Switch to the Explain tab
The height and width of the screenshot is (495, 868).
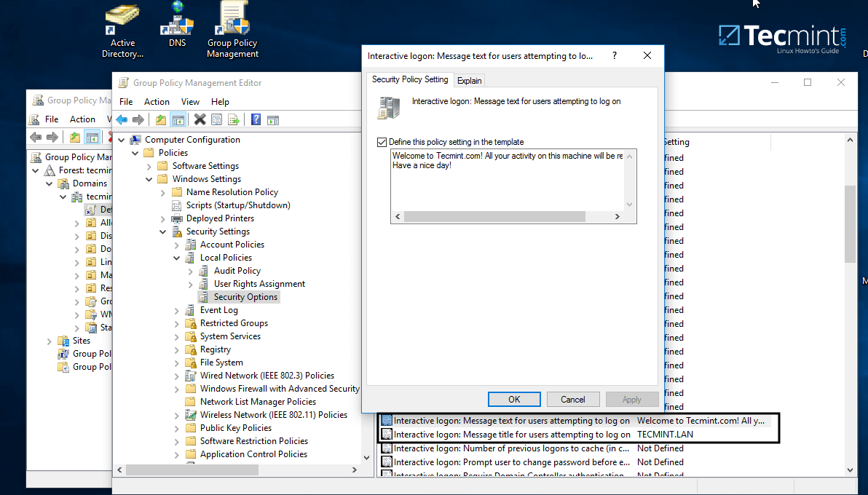coord(469,79)
